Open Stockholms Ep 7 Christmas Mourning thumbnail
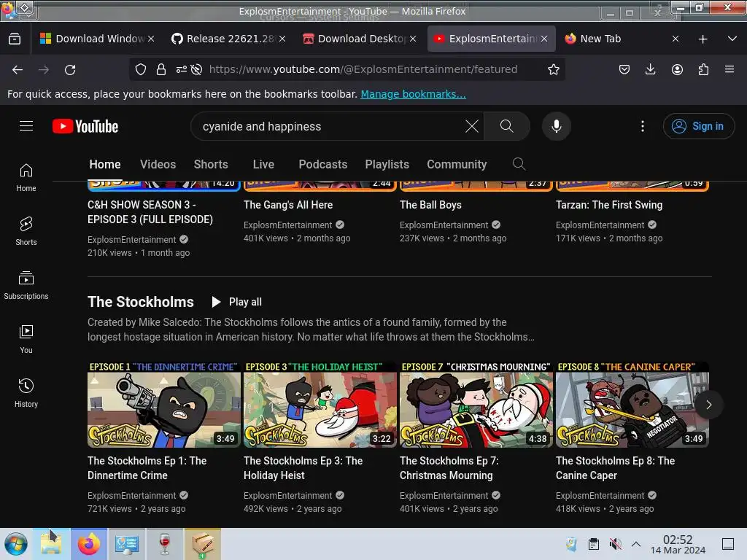 tap(476, 405)
